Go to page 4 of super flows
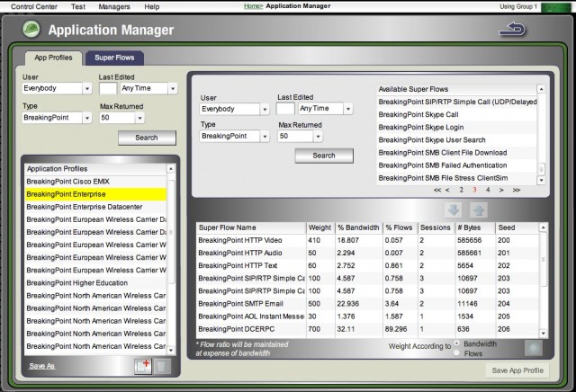The image size is (576, 392). [x=488, y=190]
